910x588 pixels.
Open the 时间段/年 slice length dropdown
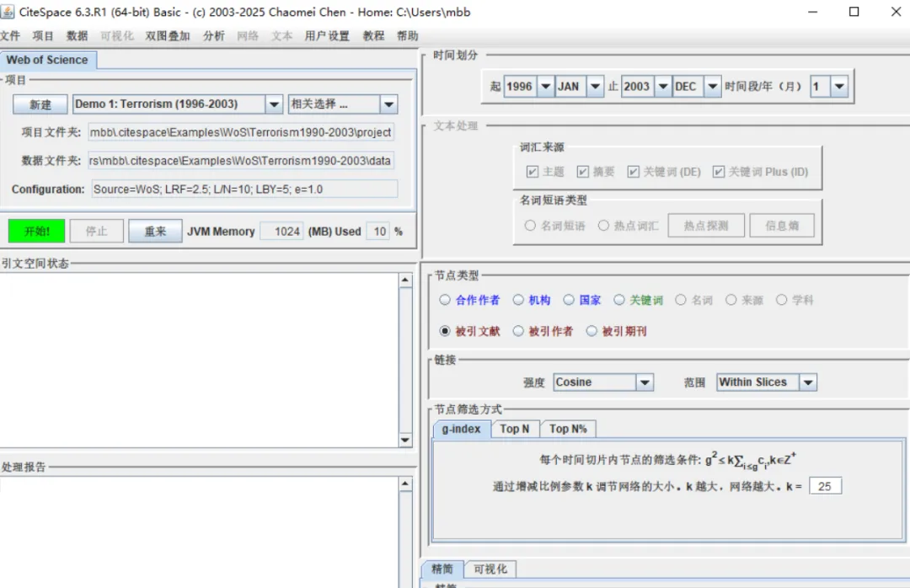[839, 87]
